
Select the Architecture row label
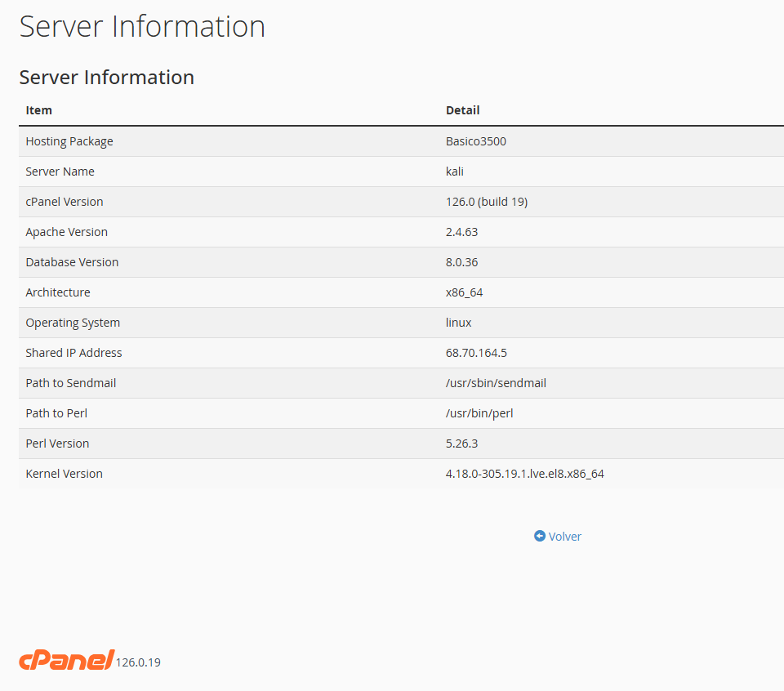(x=58, y=292)
